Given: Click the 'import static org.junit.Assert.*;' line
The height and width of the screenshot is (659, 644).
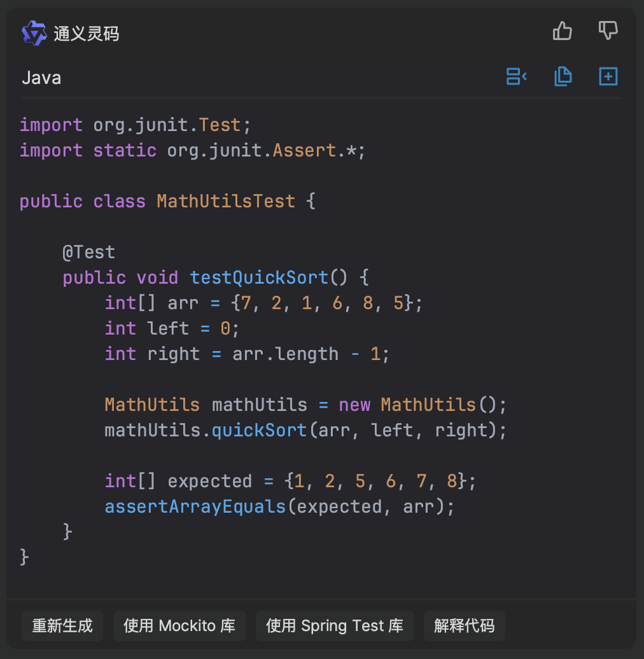Looking at the screenshot, I should pyautogui.click(x=193, y=151).
